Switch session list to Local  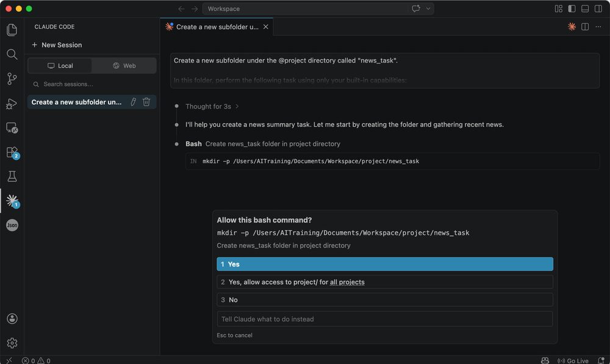60,66
